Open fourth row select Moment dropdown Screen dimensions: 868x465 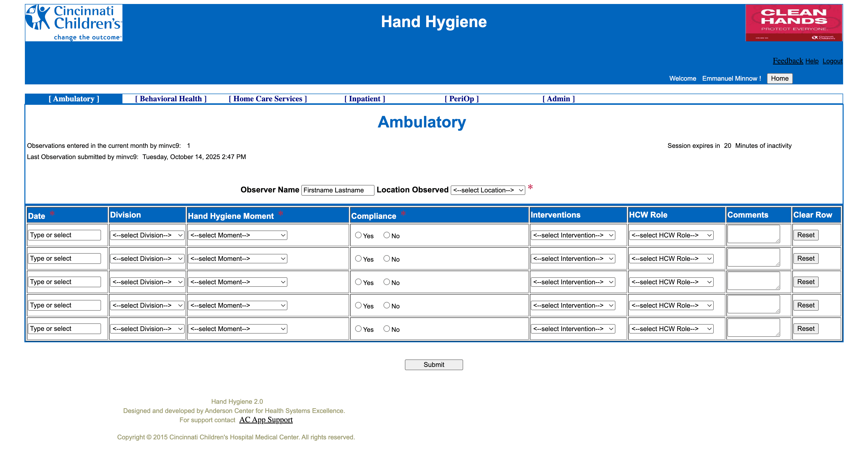click(238, 306)
